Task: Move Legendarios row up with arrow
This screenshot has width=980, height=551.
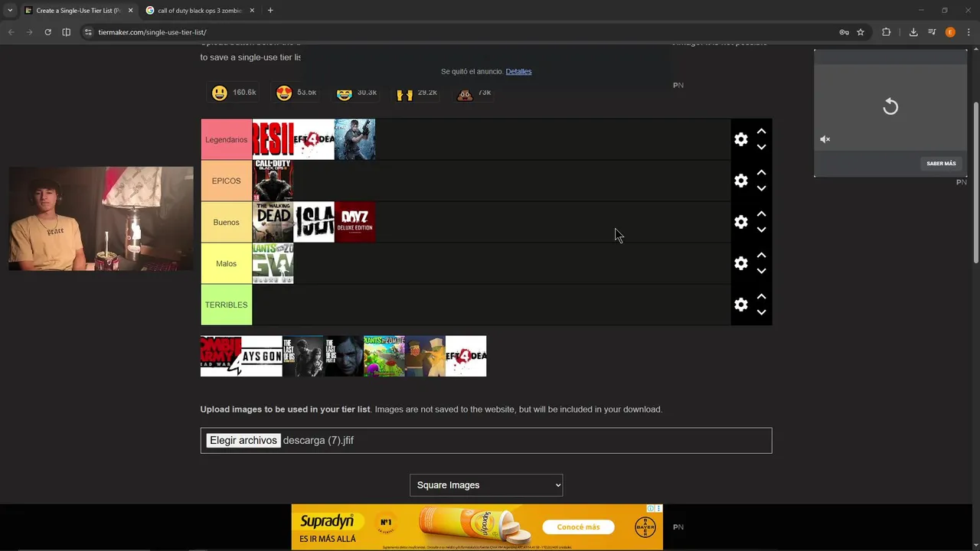Action: [x=761, y=132]
